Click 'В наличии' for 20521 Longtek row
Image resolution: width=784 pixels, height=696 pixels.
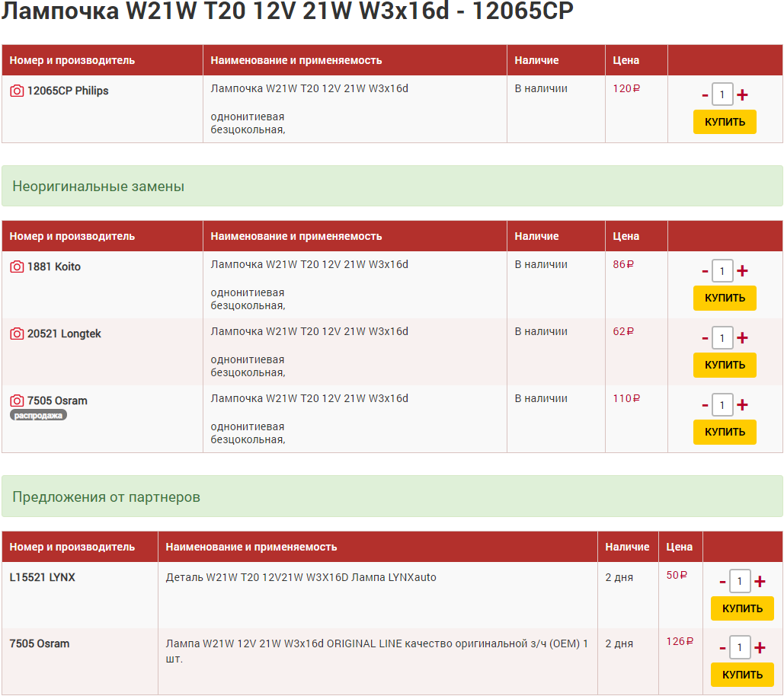(541, 331)
